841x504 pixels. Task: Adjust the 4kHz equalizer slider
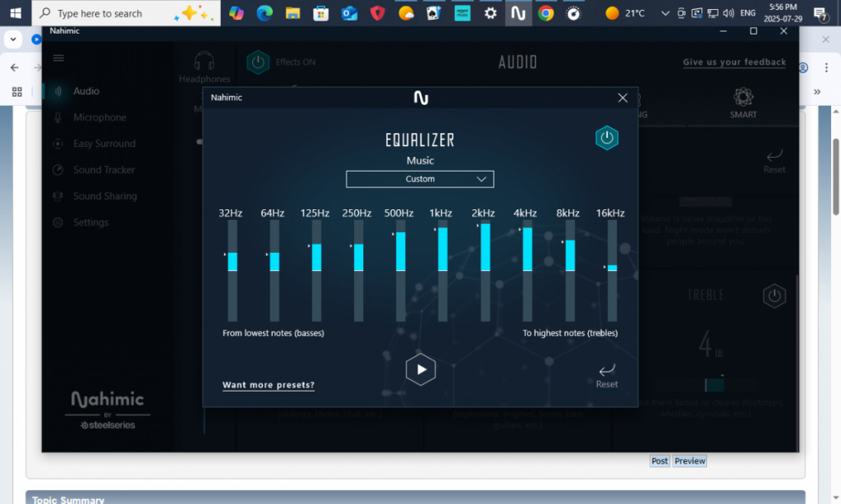(527, 271)
